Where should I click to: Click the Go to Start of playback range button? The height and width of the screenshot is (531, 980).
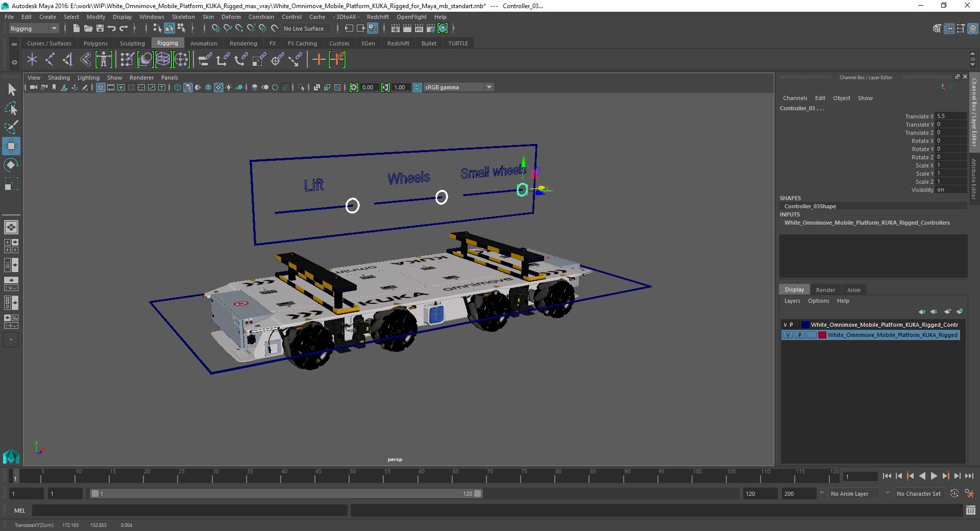coord(887,476)
